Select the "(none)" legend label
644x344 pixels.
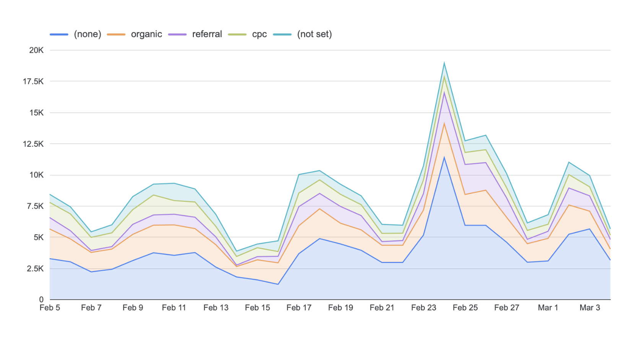tap(88, 34)
